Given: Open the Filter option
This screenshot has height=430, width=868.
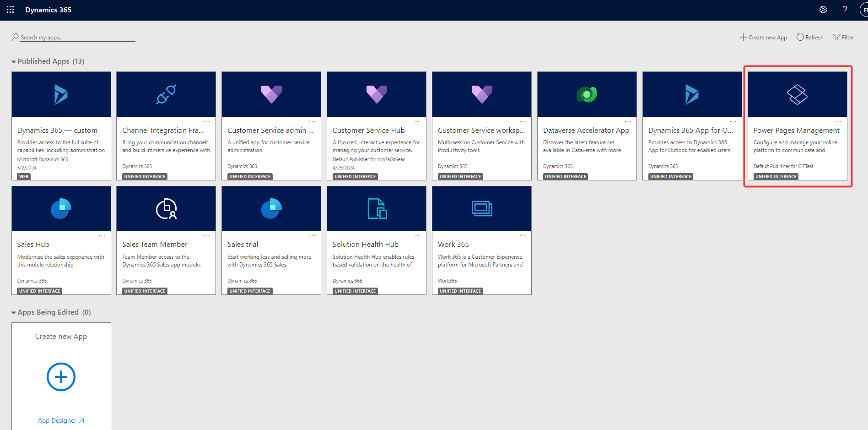Looking at the screenshot, I should [843, 38].
